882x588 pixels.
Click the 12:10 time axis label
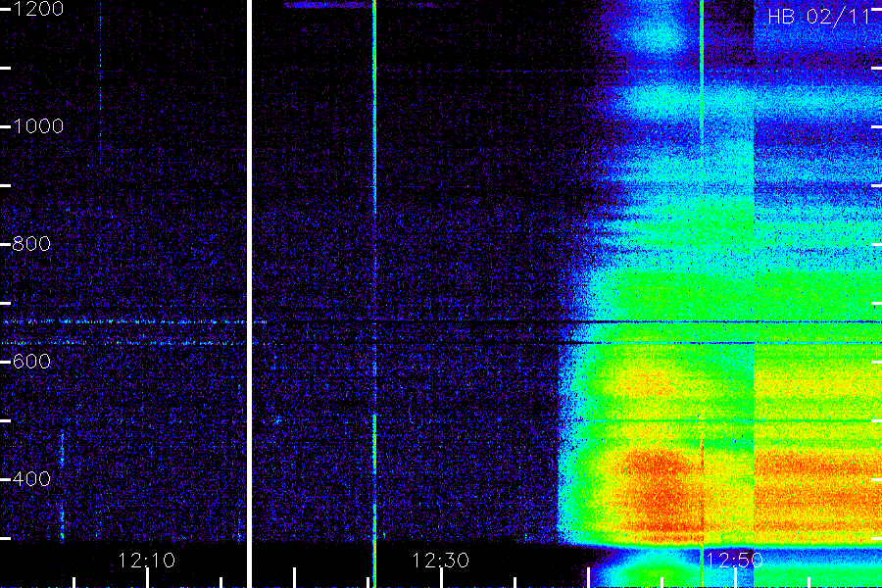[147, 561]
